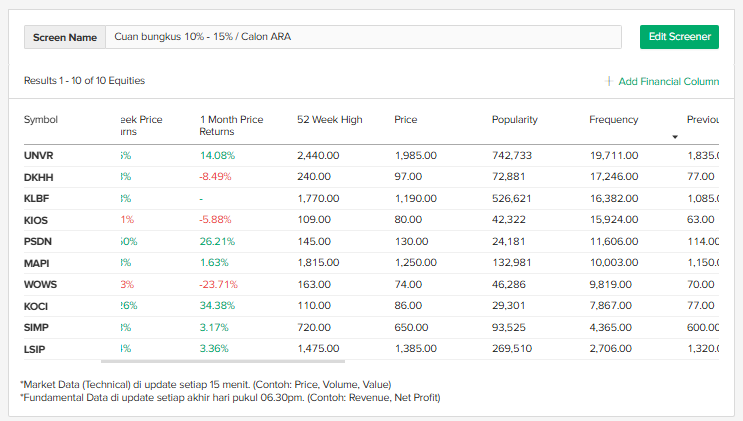Open the DKHH stock symbol
This screenshot has width=743, height=421.
tap(38, 177)
